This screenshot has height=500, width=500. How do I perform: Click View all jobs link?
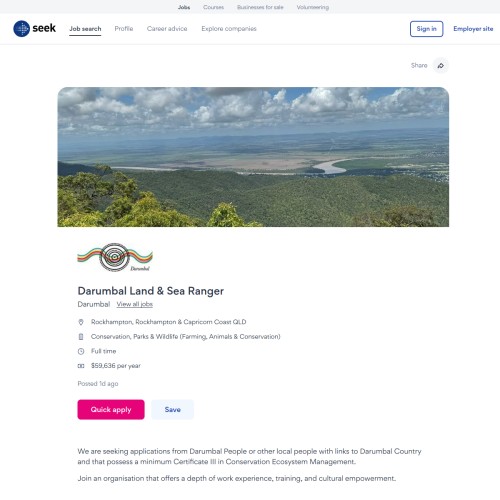[135, 304]
